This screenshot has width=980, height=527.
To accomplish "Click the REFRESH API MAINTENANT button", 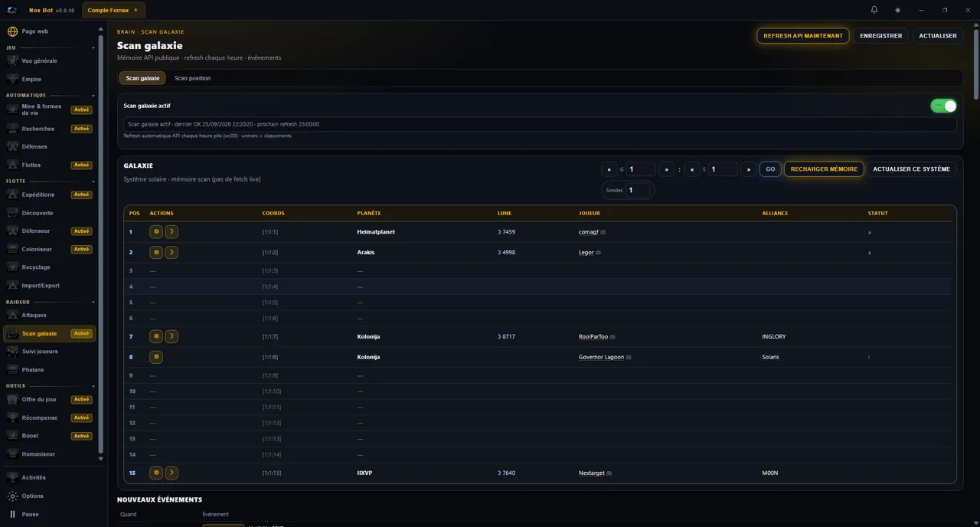I will coord(803,36).
